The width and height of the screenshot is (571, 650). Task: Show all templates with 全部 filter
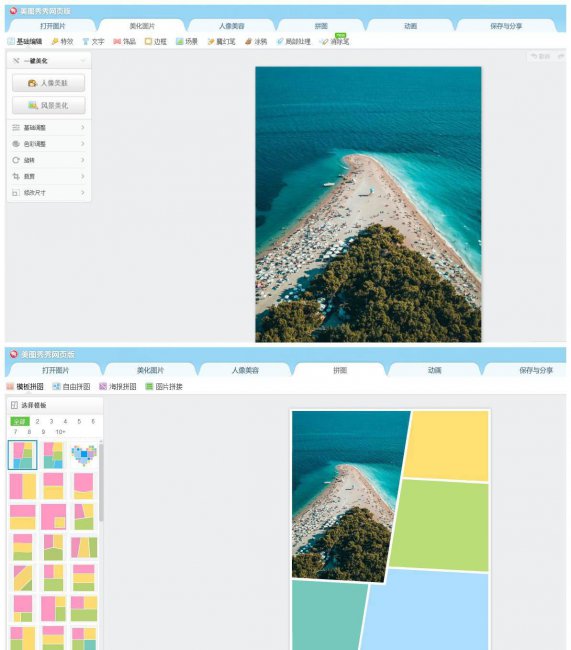(19, 422)
